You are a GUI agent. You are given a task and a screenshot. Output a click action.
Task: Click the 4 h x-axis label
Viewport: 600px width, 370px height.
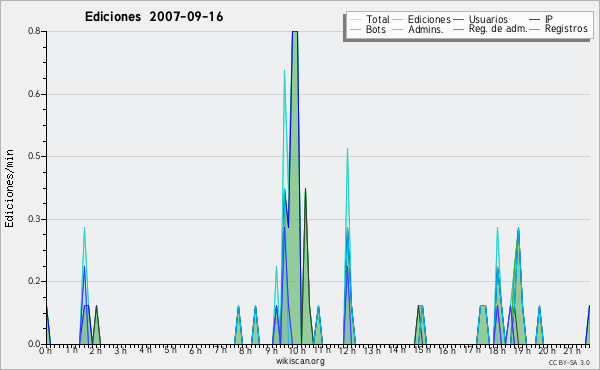(x=145, y=350)
